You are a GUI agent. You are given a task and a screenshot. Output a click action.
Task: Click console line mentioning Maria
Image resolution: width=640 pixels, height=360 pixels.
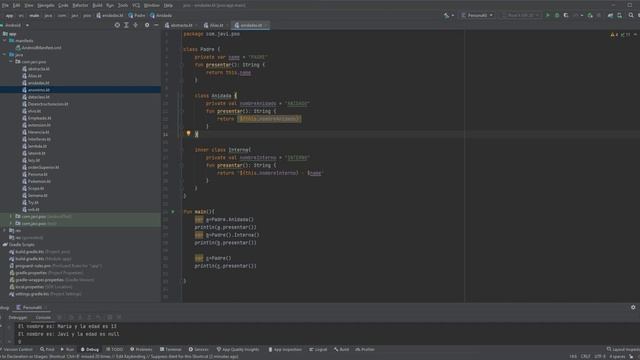pos(67,327)
